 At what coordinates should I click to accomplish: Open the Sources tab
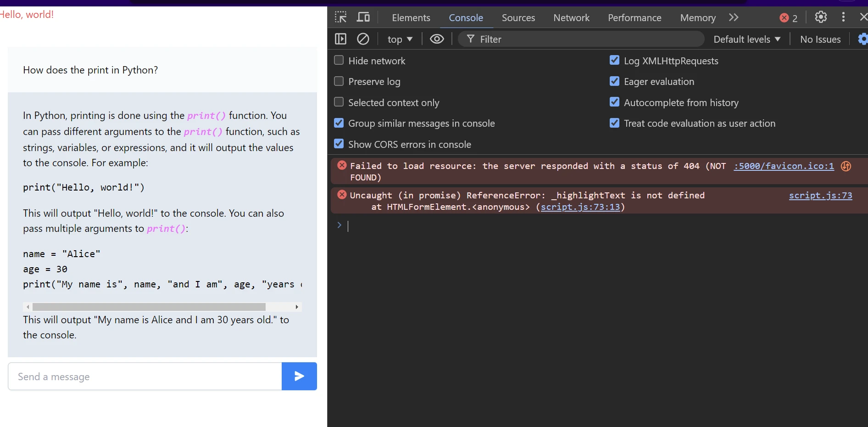pos(518,18)
